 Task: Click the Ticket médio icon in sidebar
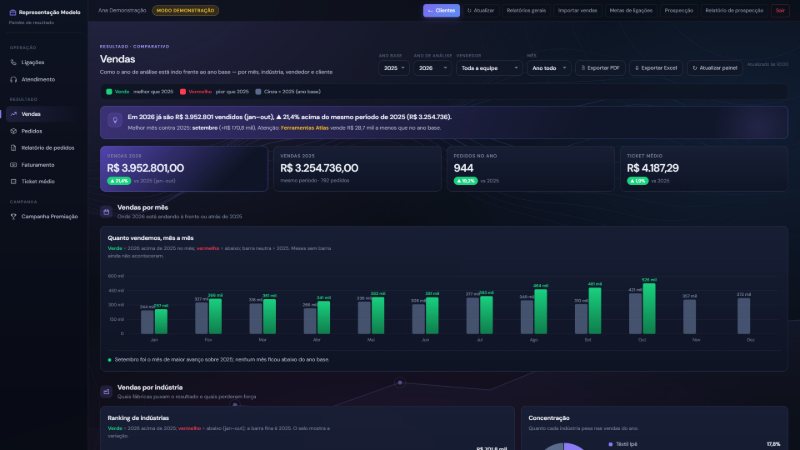click(x=13, y=182)
